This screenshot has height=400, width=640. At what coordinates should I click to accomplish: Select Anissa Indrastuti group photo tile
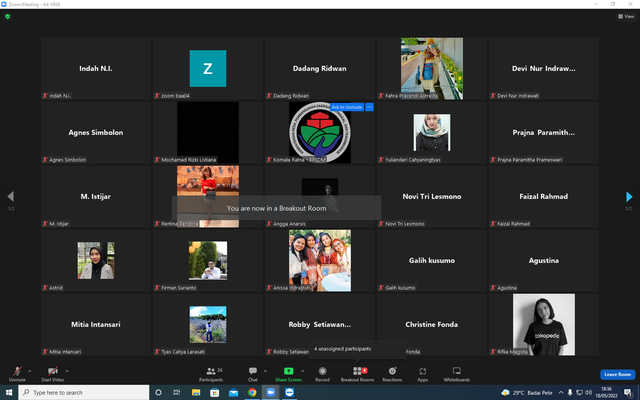320,260
